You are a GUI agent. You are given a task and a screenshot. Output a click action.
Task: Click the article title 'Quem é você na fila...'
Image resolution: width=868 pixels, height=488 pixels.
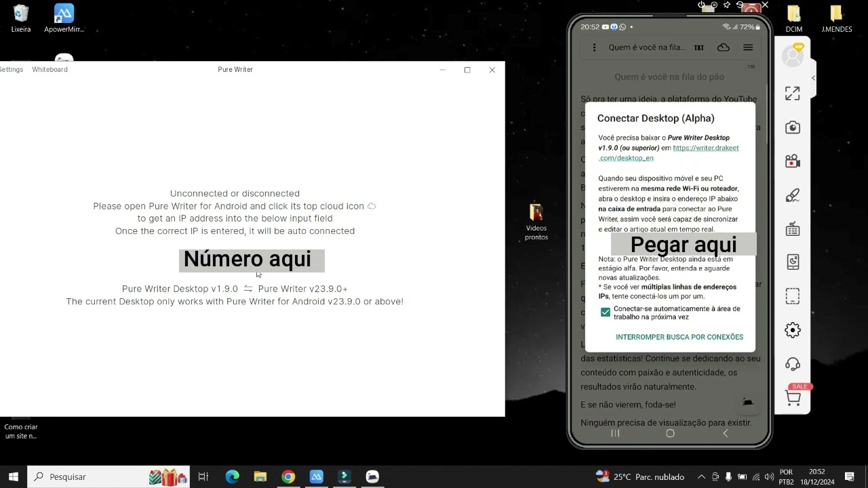point(647,47)
